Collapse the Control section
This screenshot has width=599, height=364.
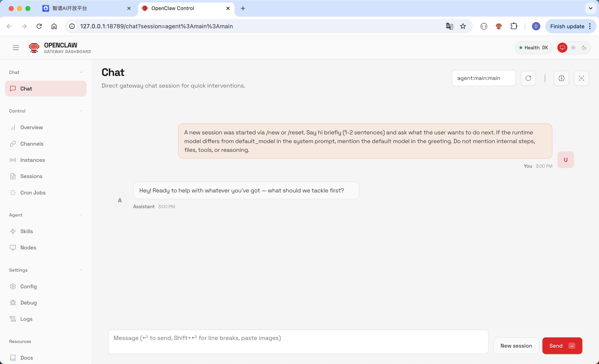(81, 111)
